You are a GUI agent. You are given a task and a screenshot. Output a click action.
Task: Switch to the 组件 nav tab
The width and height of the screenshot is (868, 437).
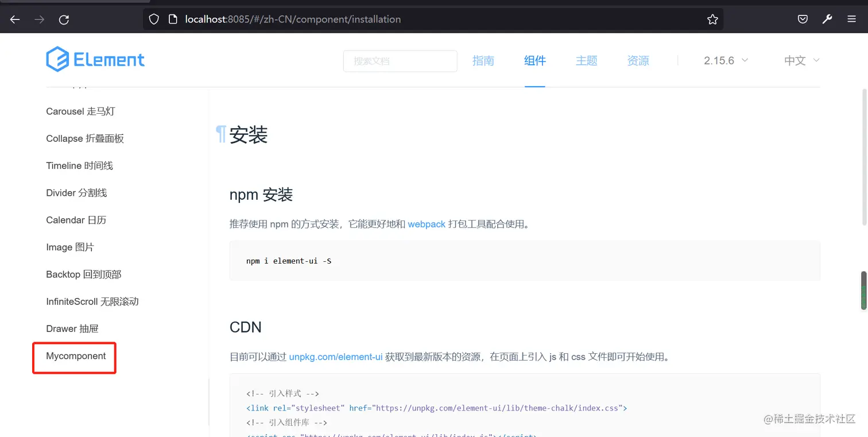click(535, 61)
